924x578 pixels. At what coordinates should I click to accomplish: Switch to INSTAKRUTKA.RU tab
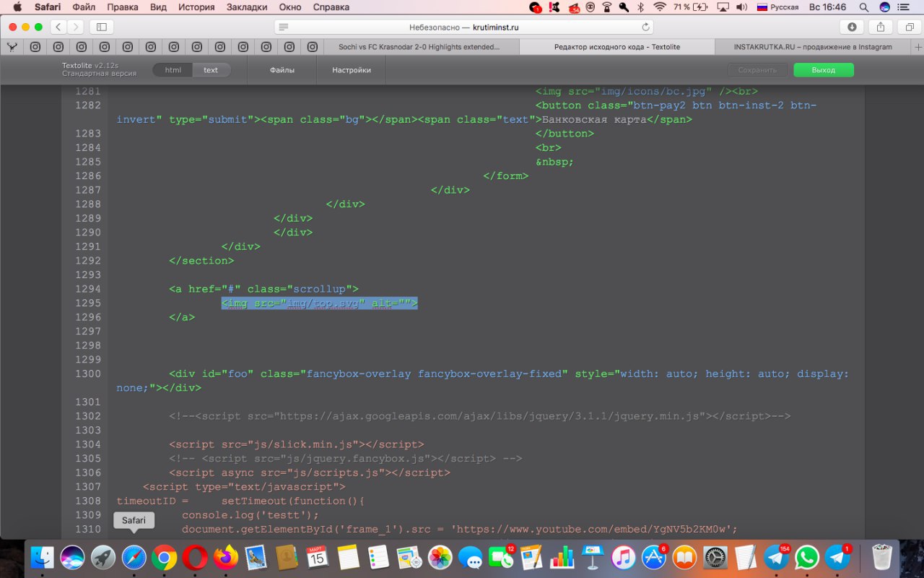point(813,47)
